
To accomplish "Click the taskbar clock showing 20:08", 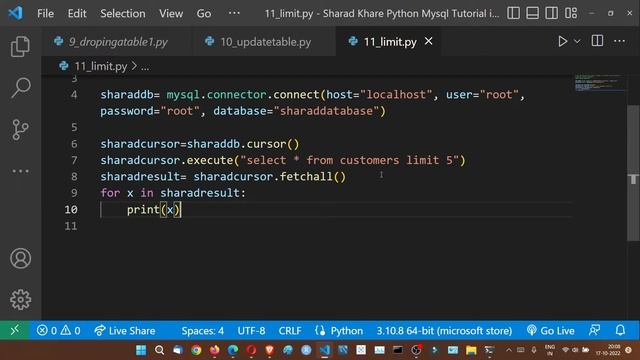I will click(x=608, y=350).
